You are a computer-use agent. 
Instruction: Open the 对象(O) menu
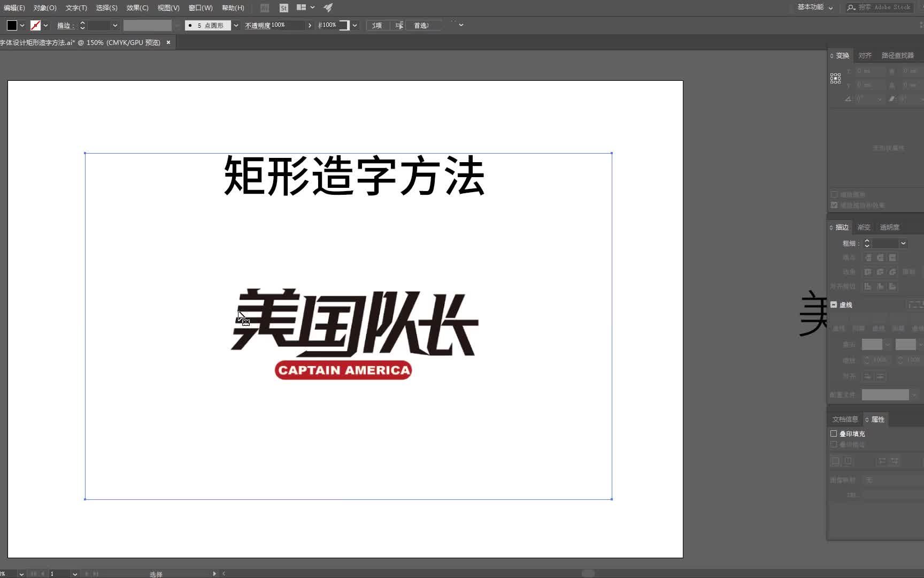pyautogui.click(x=45, y=8)
